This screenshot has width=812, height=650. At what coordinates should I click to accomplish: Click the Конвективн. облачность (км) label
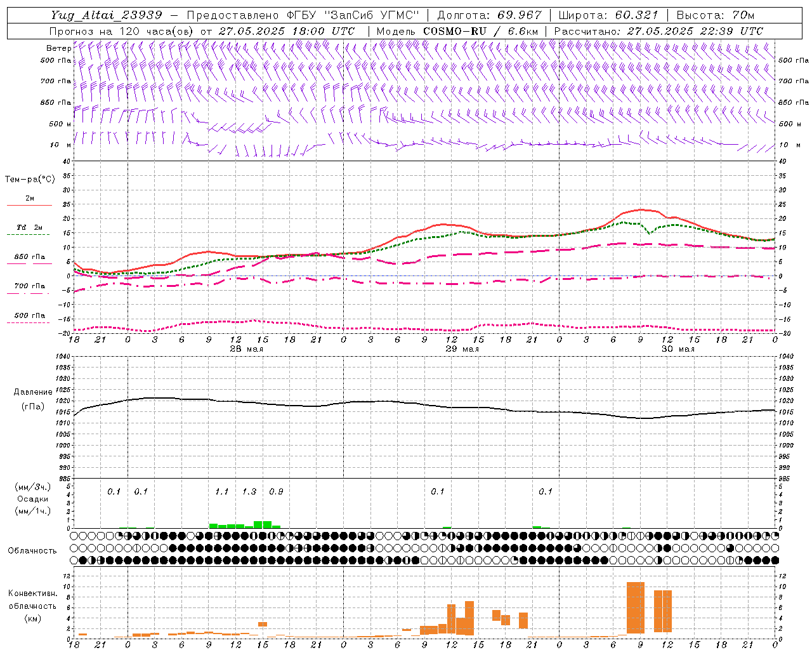(x=32, y=606)
